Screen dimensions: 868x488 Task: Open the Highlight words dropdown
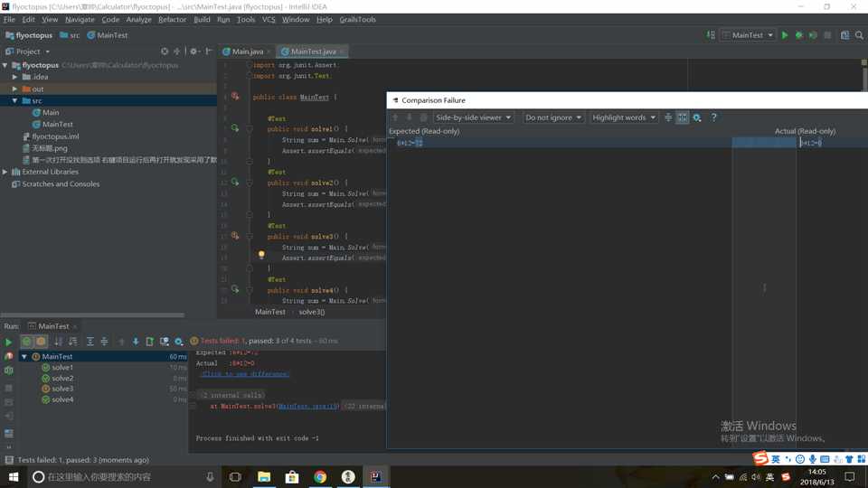(x=623, y=117)
